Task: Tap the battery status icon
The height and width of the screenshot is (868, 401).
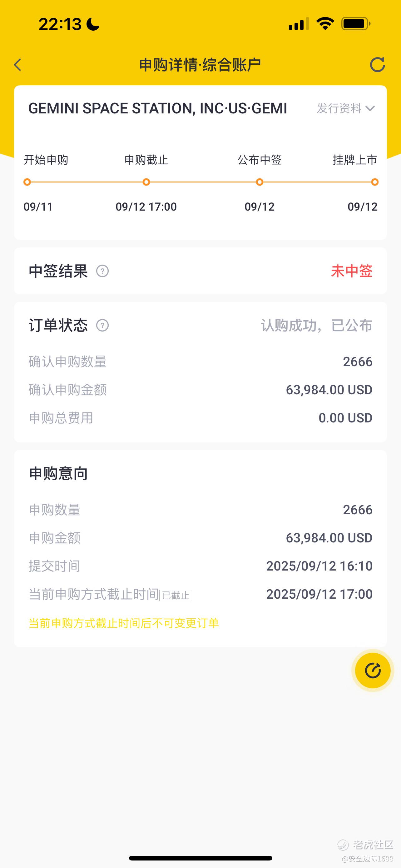Action: click(x=356, y=24)
